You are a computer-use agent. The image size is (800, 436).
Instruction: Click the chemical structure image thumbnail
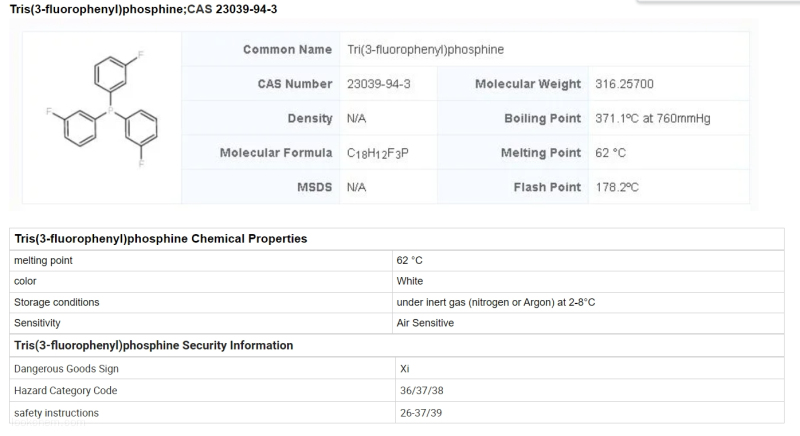(102, 110)
